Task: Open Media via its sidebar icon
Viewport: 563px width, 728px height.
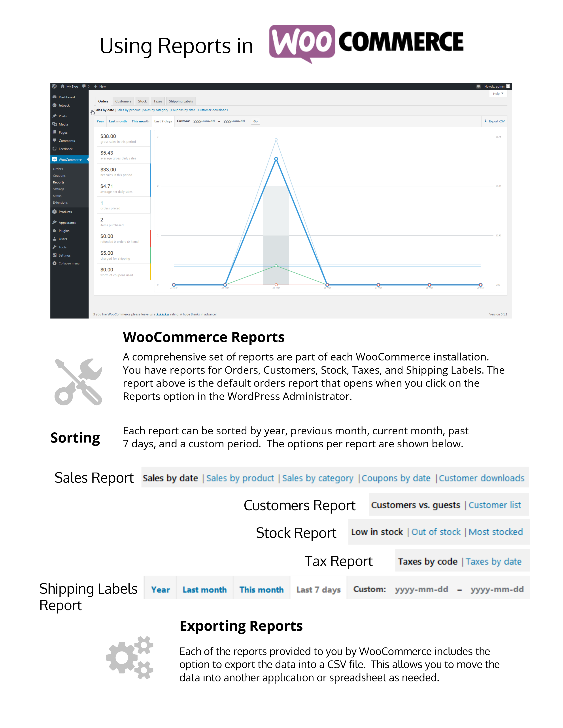Action: [54, 124]
